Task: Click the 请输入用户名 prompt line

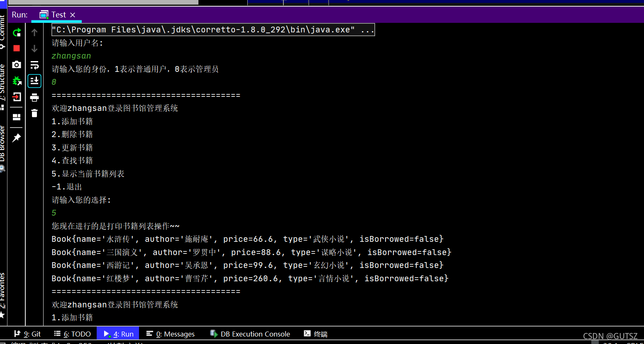Action: (x=77, y=43)
